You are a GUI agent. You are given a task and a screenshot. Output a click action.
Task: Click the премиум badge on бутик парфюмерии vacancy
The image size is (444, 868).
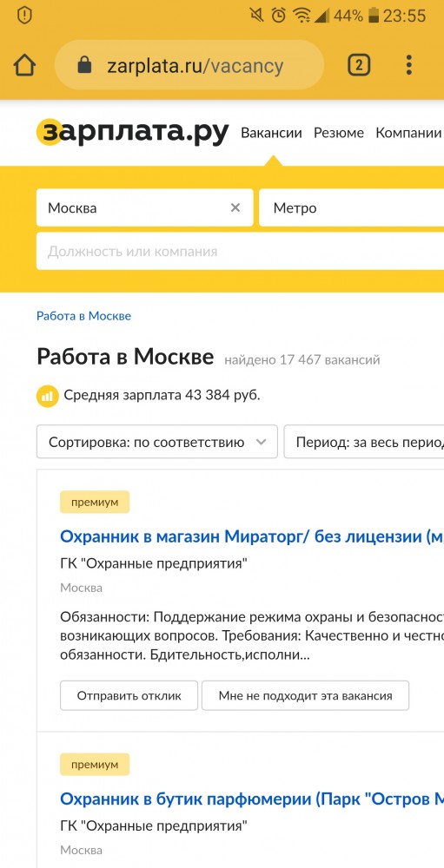pos(95,765)
